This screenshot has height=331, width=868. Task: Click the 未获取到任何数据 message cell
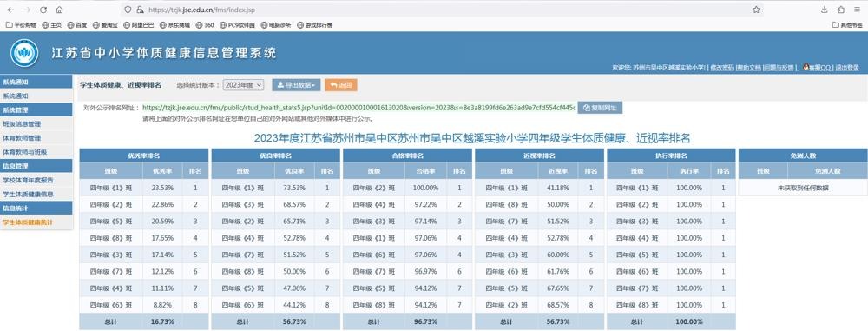(803, 188)
